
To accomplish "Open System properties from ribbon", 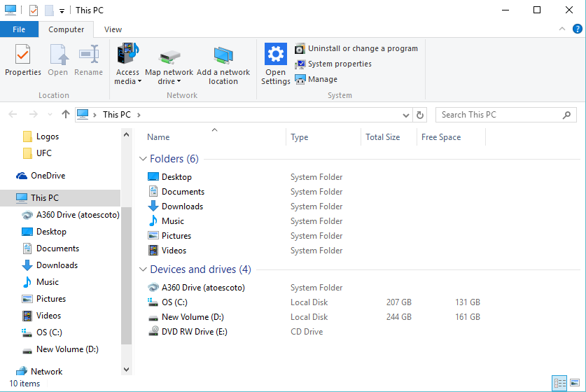I will click(x=333, y=64).
